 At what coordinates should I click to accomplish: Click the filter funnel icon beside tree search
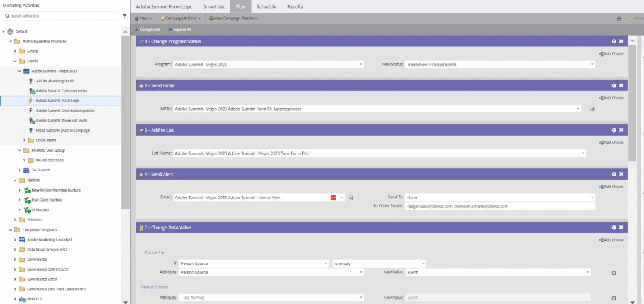[125, 16]
